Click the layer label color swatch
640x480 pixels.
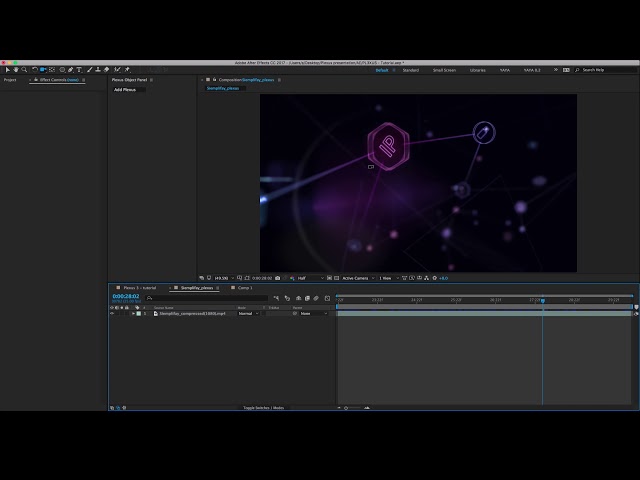click(x=139, y=313)
